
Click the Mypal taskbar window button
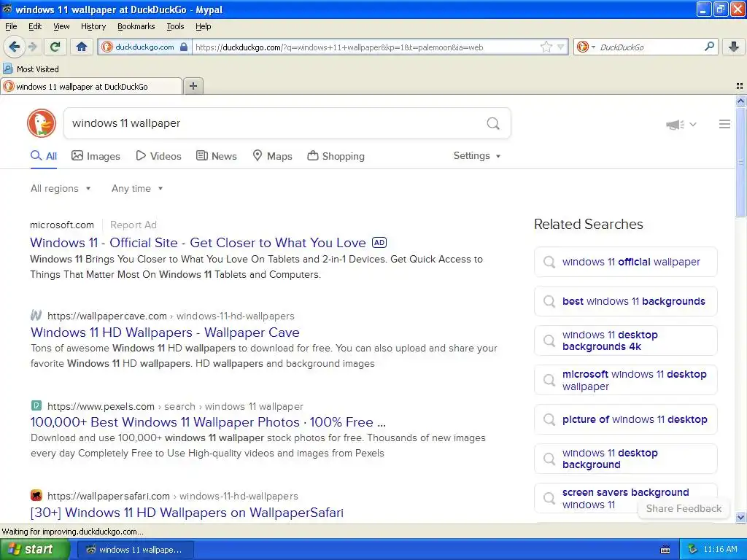point(136,550)
